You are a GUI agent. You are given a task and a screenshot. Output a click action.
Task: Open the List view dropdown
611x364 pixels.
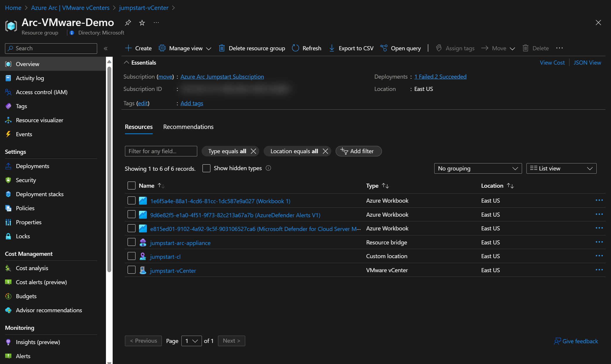(x=561, y=168)
